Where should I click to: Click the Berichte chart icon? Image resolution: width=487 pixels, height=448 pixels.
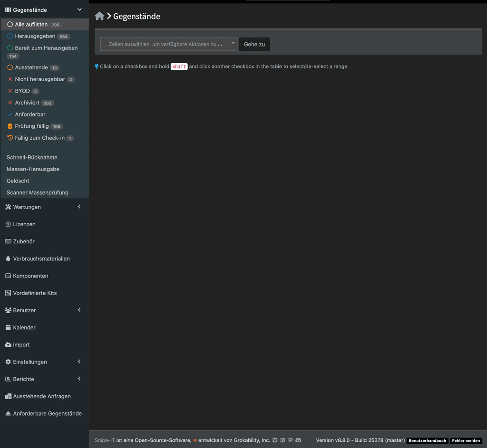point(8,379)
